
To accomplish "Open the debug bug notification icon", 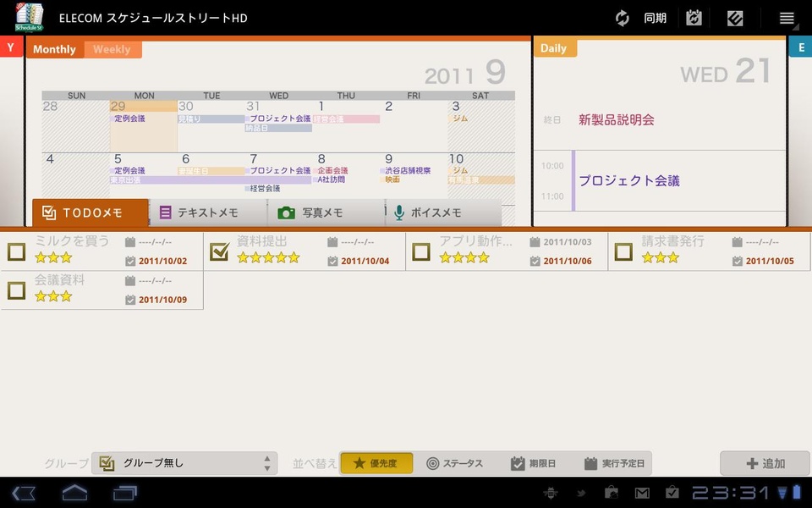I will point(551,493).
